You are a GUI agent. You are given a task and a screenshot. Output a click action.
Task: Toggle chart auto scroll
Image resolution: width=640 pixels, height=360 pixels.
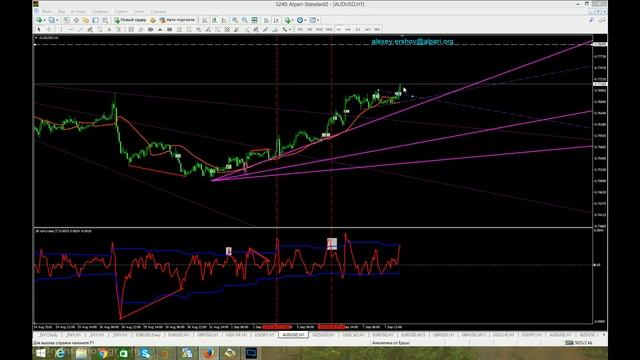coord(266,20)
